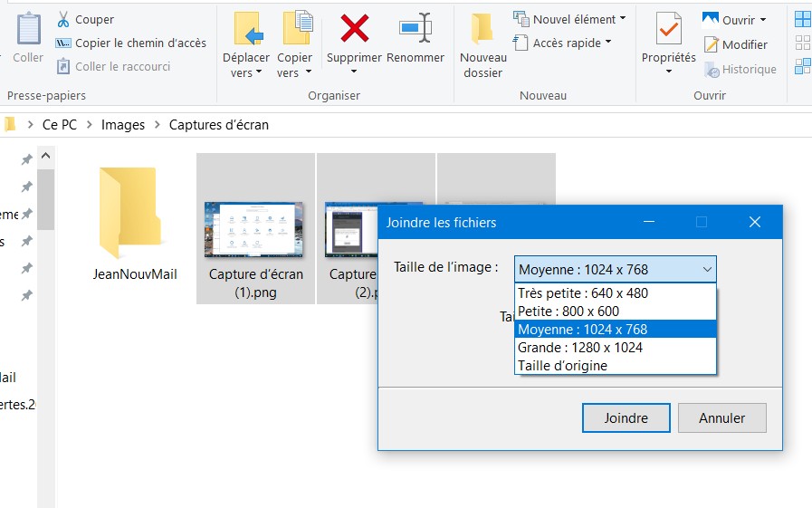Open Propriétés with the checkmark icon

tap(669, 30)
